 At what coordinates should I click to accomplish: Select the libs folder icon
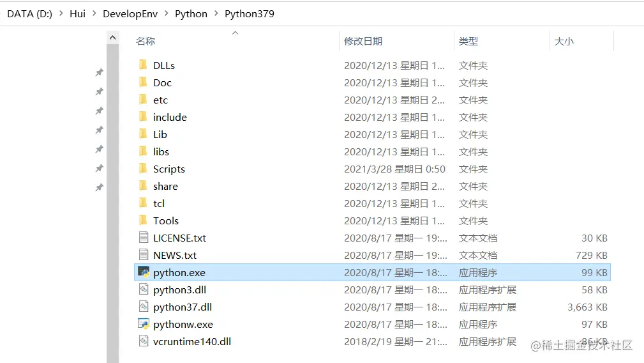pyautogui.click(x=143, y=151)
